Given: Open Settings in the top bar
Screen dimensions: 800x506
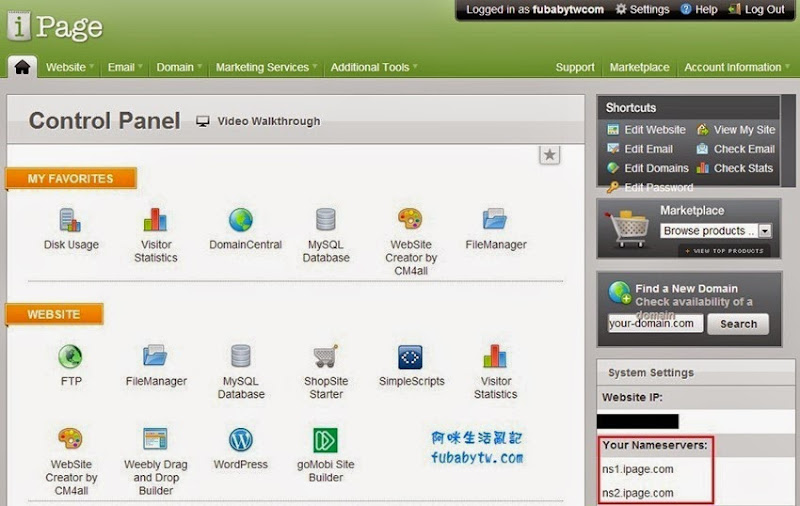Looking at the screenshot, I should (x=642, y=9).
